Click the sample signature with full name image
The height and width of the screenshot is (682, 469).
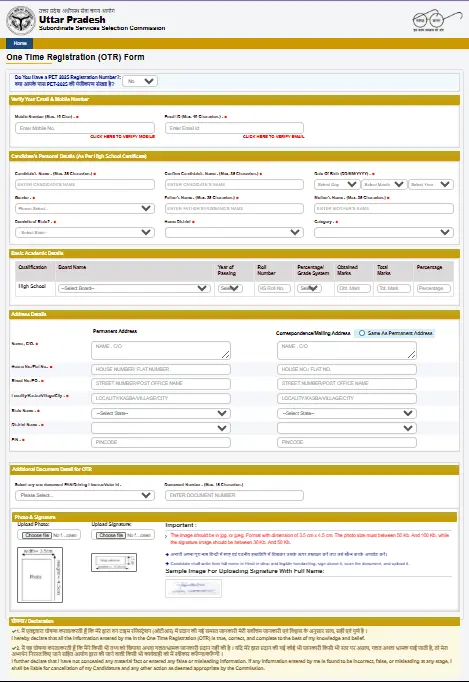pyautogui.click(x=194, y=588)
